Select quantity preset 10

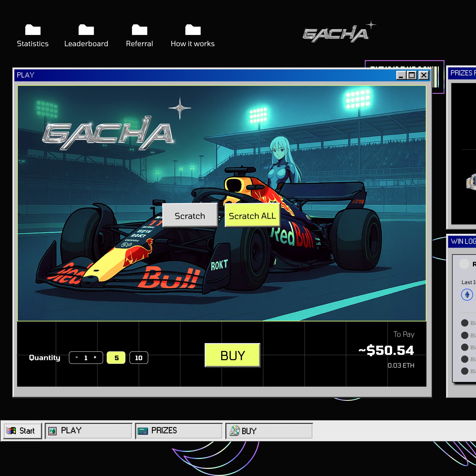click(x=139, y=357)
